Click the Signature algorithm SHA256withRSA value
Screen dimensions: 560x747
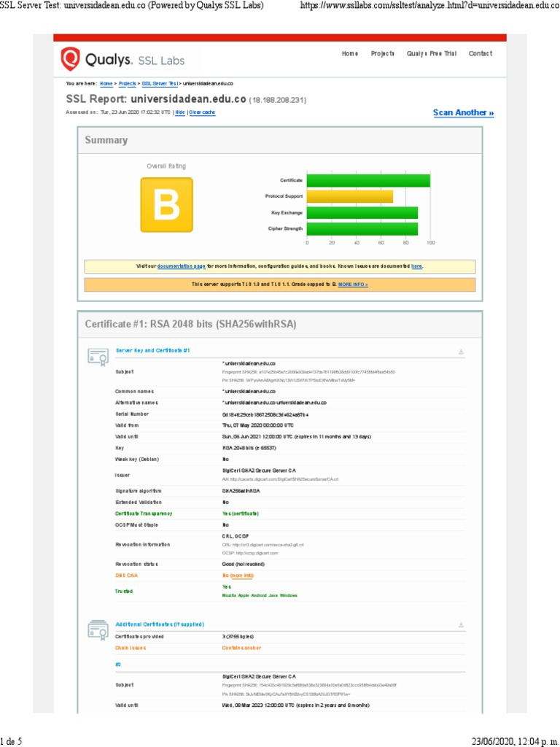point(241,491)
